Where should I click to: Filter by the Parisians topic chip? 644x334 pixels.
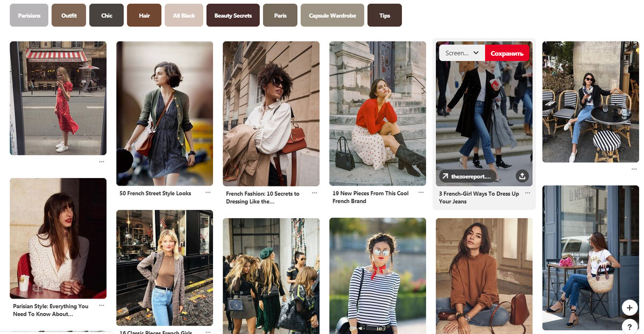coord(29,16)
